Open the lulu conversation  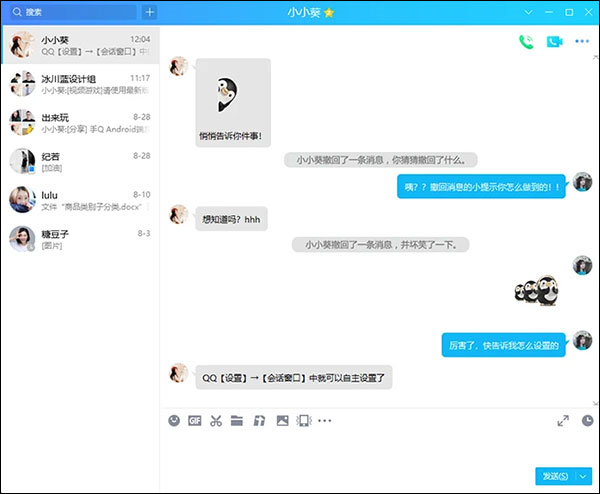pyautogui.click(x=80, y=200)
